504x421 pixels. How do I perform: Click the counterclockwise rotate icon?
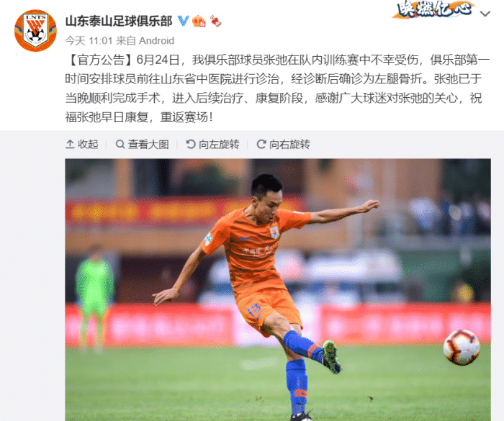pyautogui.click(x=191, y=145)
